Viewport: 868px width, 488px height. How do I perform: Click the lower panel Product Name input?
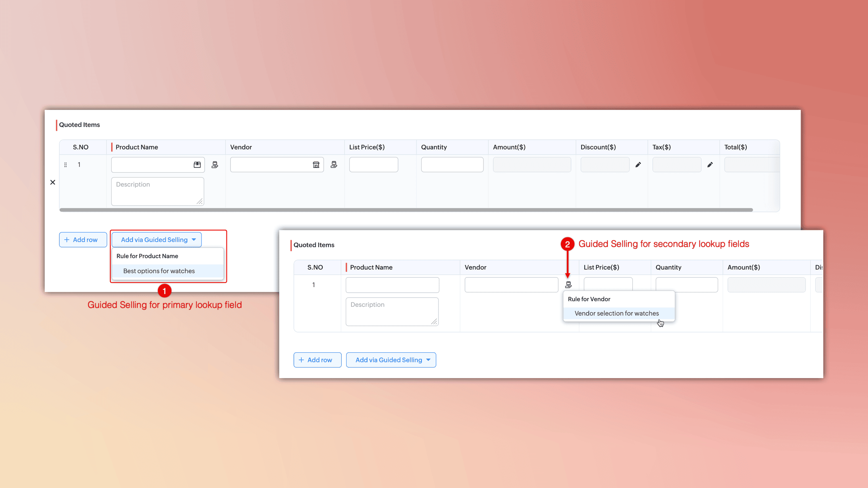pos(392,285)
